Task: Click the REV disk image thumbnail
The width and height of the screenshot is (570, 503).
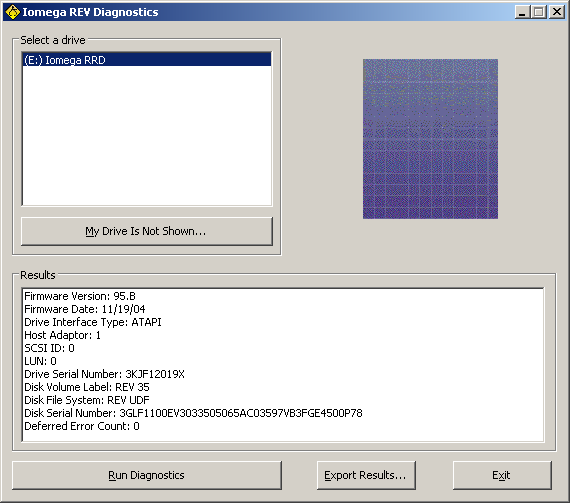Action: [430, 139]
